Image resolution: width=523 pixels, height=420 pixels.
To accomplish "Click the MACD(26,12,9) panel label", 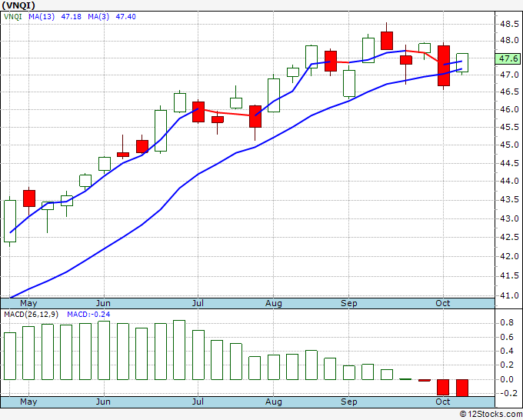I will pyautogui.click(x=31, y=315).
